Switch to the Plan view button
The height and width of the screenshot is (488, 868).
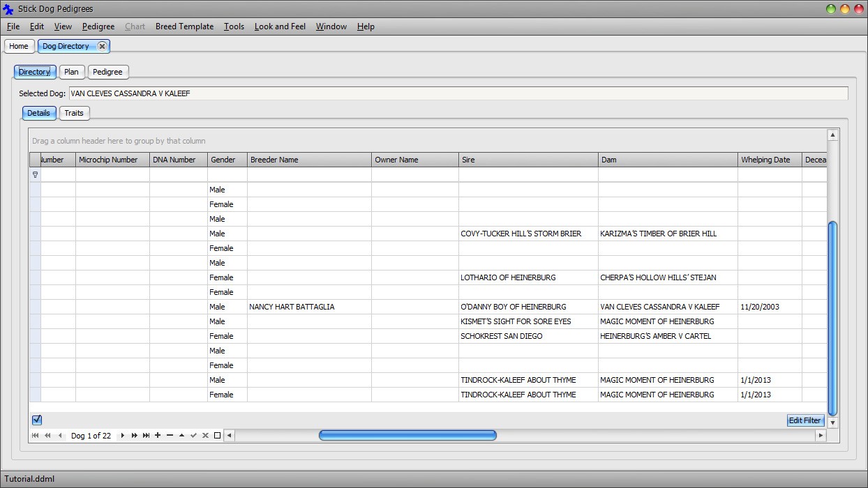tap(71, 71)
